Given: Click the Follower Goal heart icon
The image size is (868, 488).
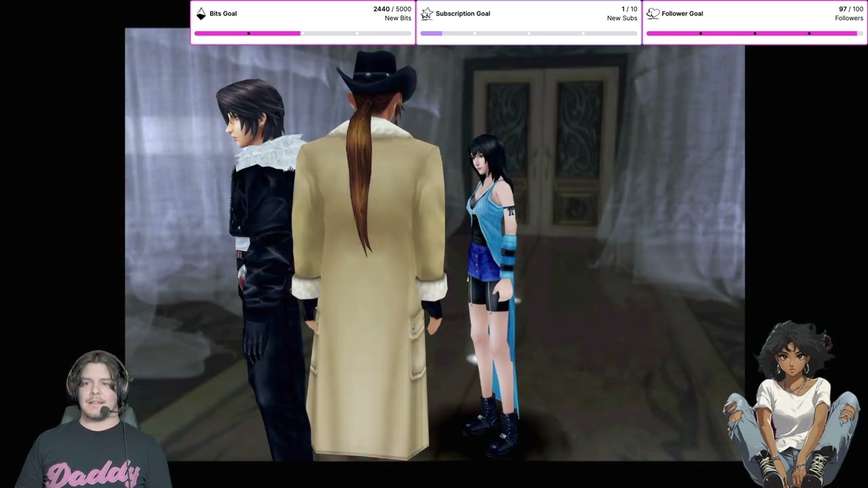Looking at the screenshot, I should (652, 14).
